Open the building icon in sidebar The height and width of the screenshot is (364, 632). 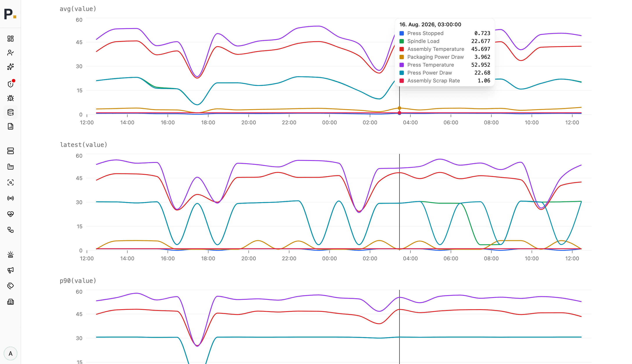[x=11, y=302]
